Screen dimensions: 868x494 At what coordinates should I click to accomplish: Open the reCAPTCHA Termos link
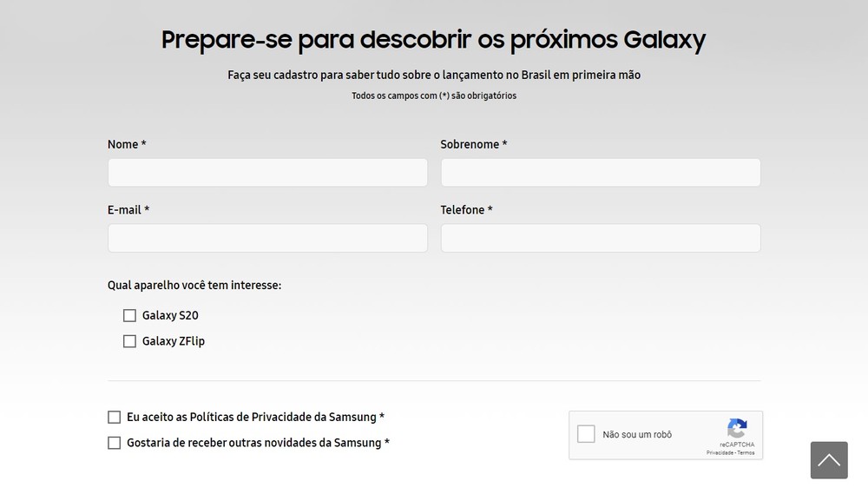[746, 453]
